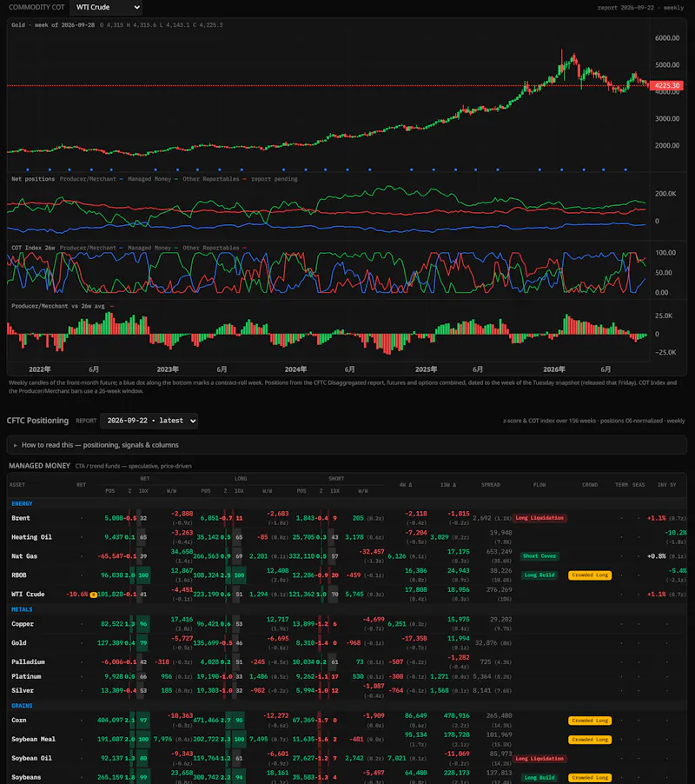The image size is (695, 784).
Task: Click the Gold week of 2026-09-28 chart header
Action: 53,25
